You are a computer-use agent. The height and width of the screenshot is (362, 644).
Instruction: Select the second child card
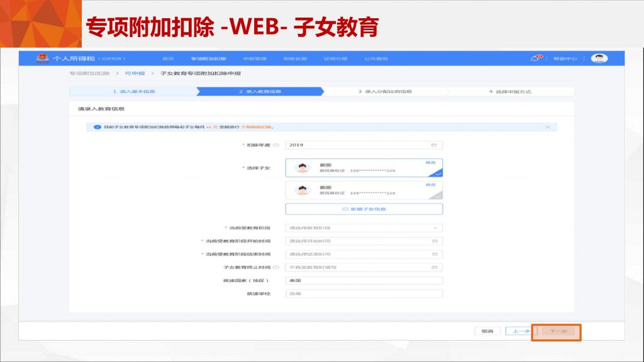[x=364, y=190]
